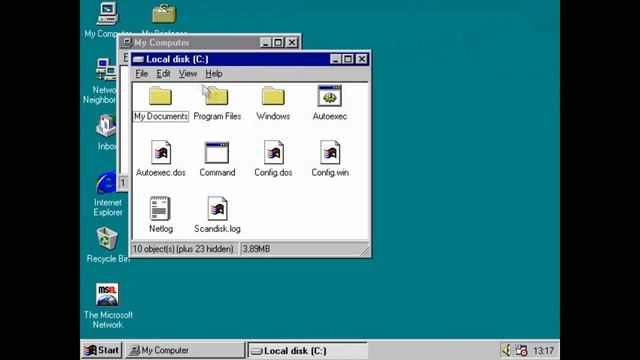Image resolution: width=640 pixels, height=360 pixels.
Task: Select the Autoexec batch file icon
Action: click(x=329, y=96)
